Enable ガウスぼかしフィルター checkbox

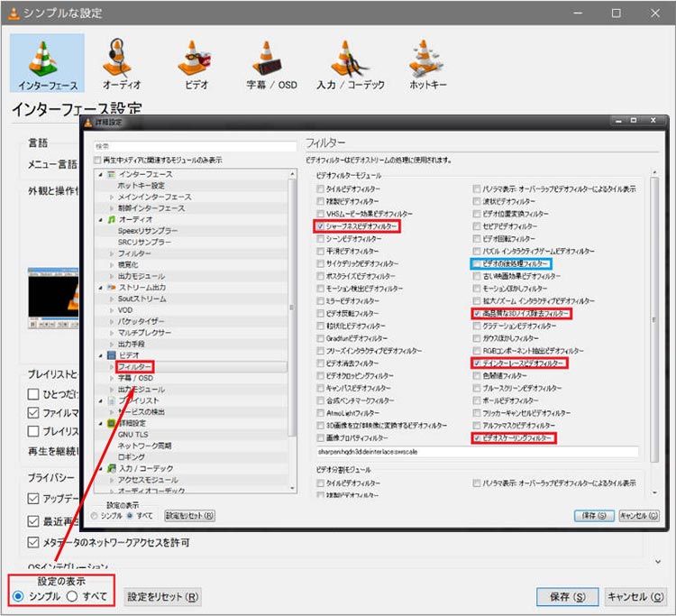pyautogui.click(x=477, y=338)
